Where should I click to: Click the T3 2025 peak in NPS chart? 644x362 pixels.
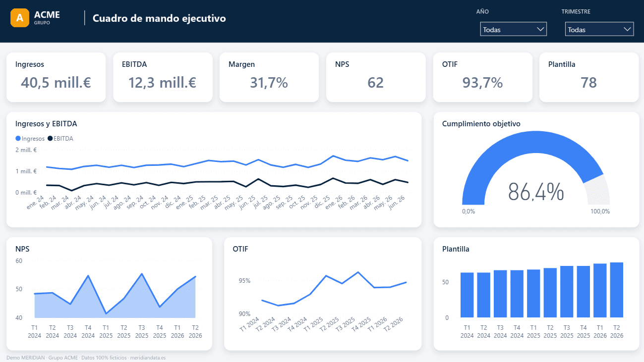coord(142,274)
